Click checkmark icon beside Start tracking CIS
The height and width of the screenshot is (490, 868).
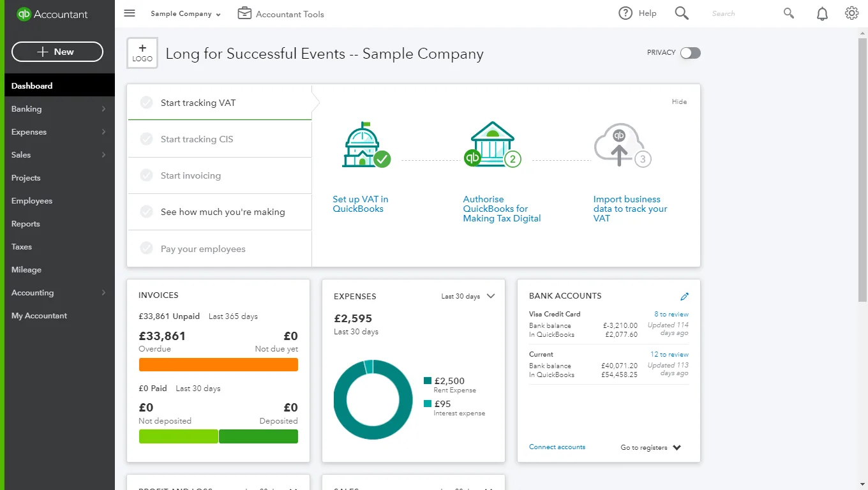click(x=147, y=139)
